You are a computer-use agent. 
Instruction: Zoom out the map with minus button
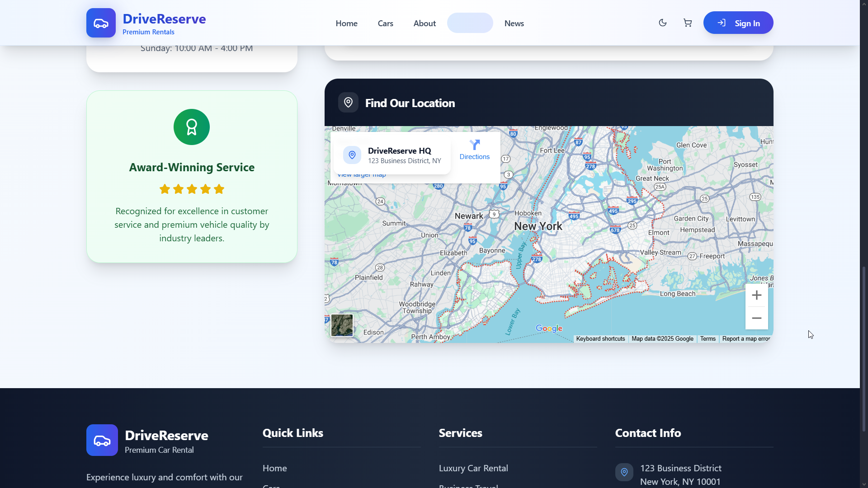point(756,318)
